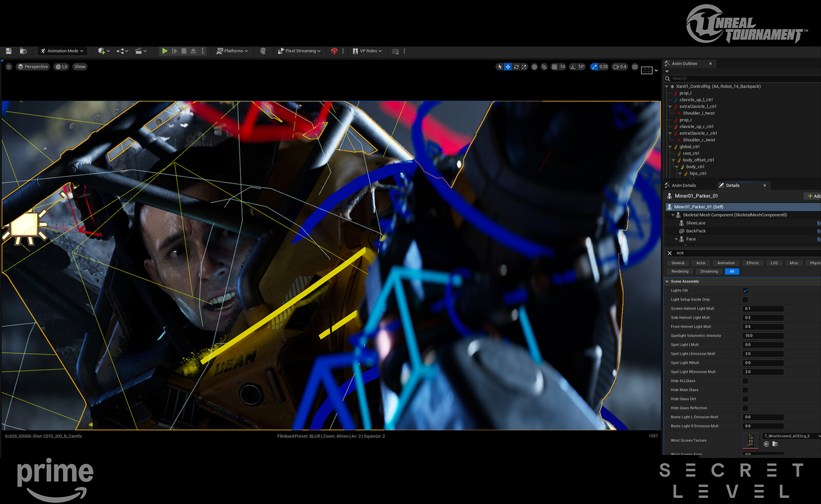821x504 pixels.
Task: Open scale snap value 0.25
Action: (603, 67)
